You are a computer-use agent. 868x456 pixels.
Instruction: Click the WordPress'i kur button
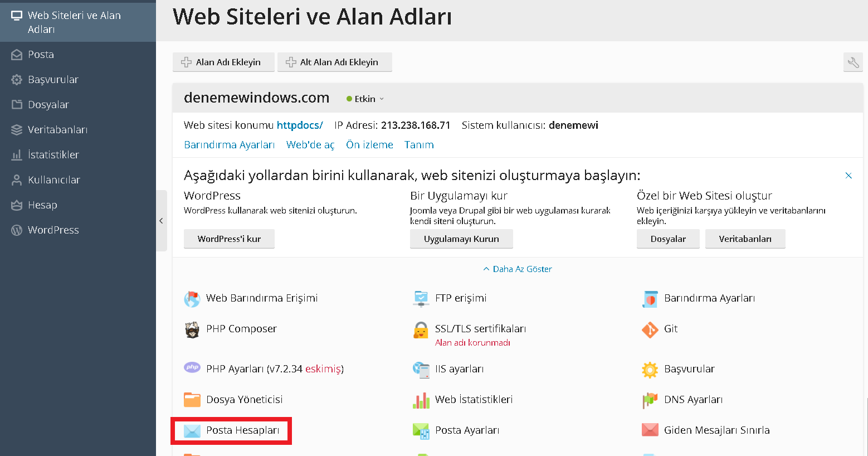(x=229, y=239)
